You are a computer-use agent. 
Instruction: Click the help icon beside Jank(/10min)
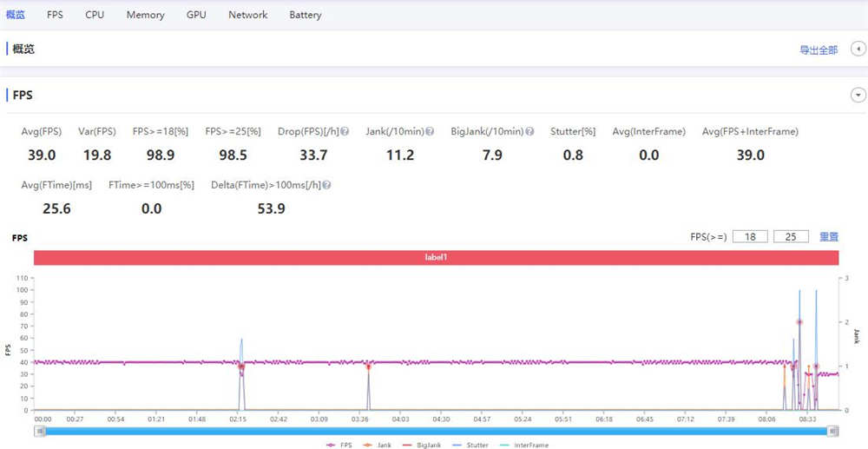coord(430,132)
